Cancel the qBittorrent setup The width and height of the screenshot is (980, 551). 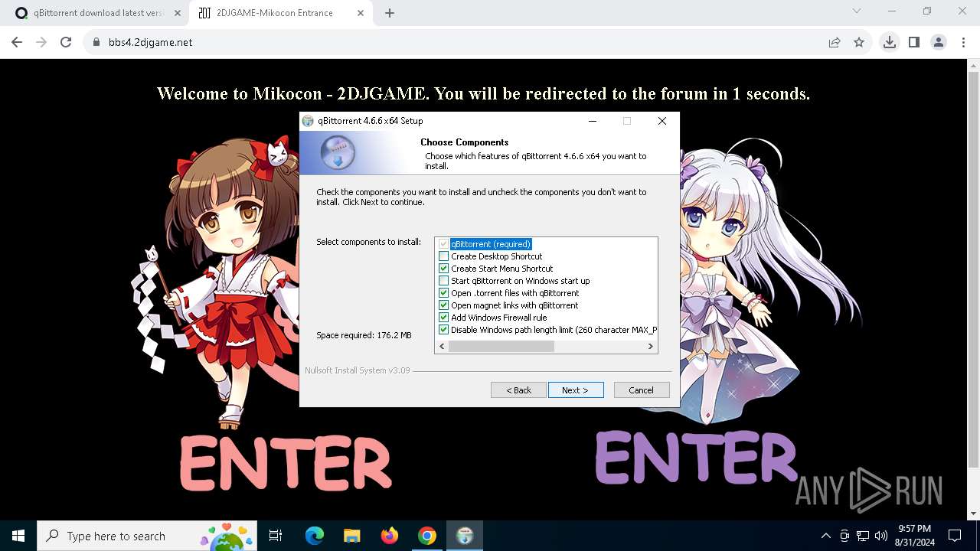tap(642, 390)
